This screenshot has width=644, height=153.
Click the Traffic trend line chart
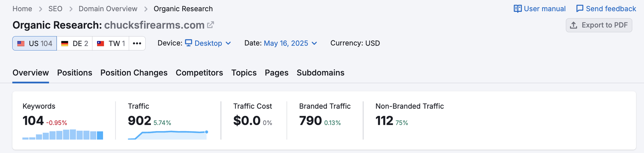[x=168, y=135]
